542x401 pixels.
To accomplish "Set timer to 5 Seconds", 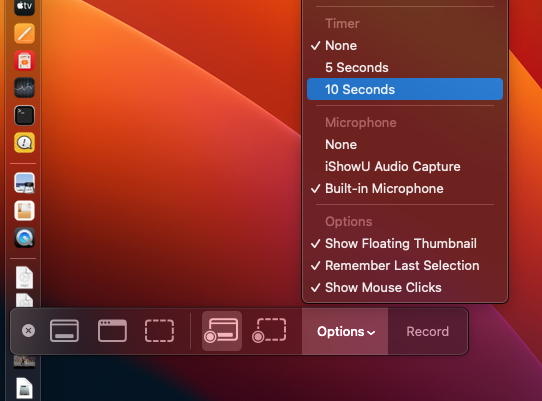I will click(x=405, y=67).
